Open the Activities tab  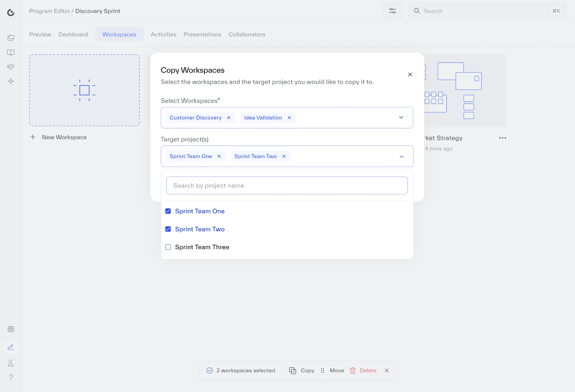164,34
